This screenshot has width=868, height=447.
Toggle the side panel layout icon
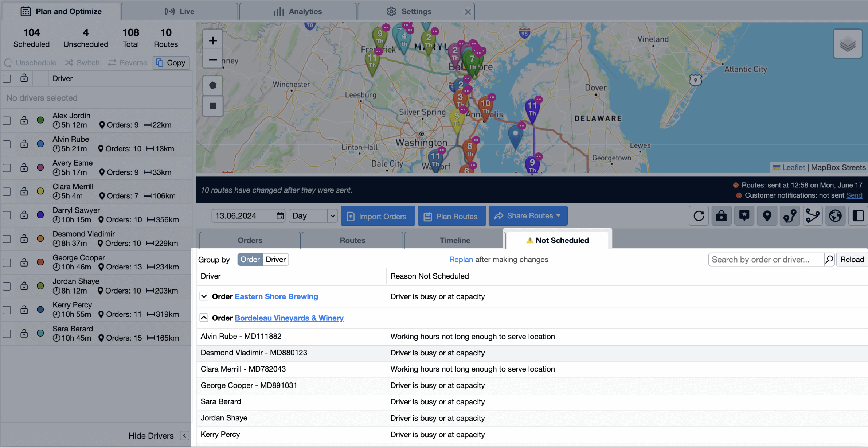[x=858, y=216]
